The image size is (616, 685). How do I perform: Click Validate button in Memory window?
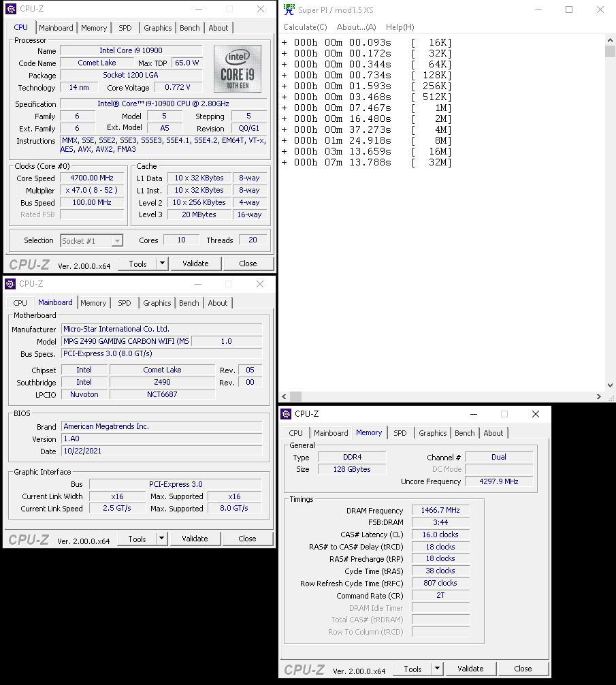(x=470, y=669)
